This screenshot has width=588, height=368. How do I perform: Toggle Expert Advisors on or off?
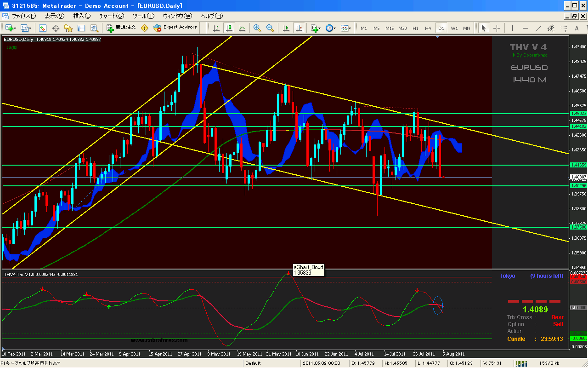pyautogui.click(x=175, y=28)
